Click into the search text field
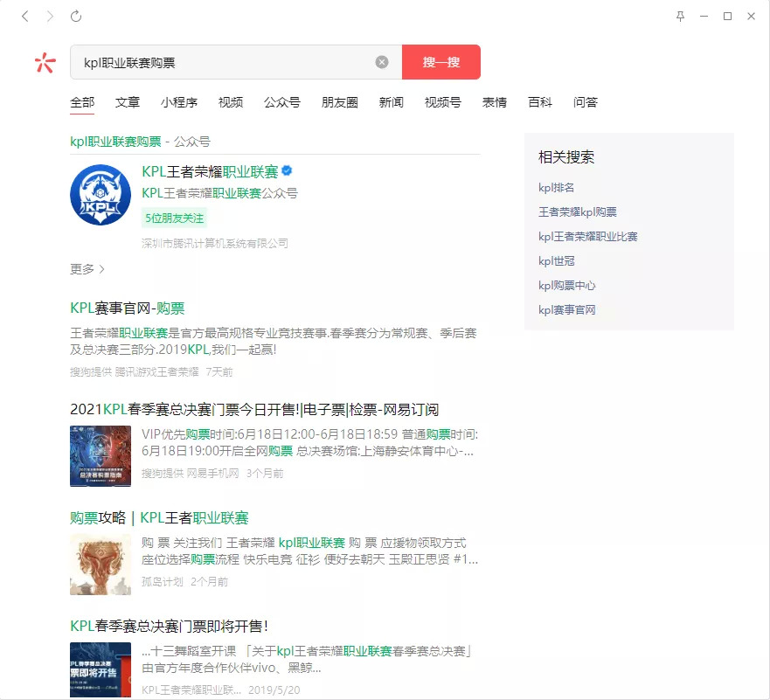The image size is (770, 700). tap(223, 62)
